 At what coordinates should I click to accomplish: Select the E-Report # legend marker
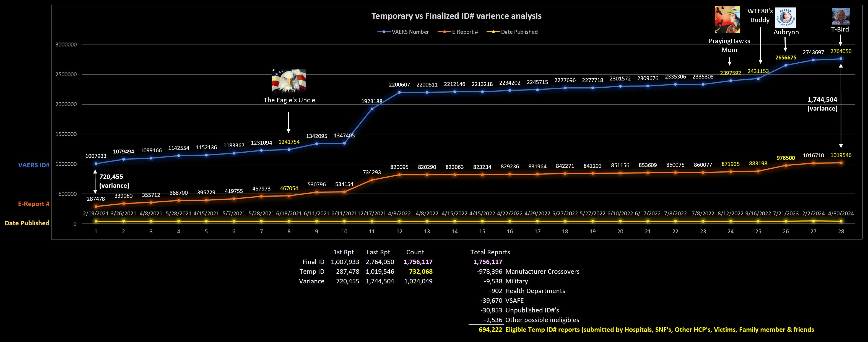coord(445,32)
